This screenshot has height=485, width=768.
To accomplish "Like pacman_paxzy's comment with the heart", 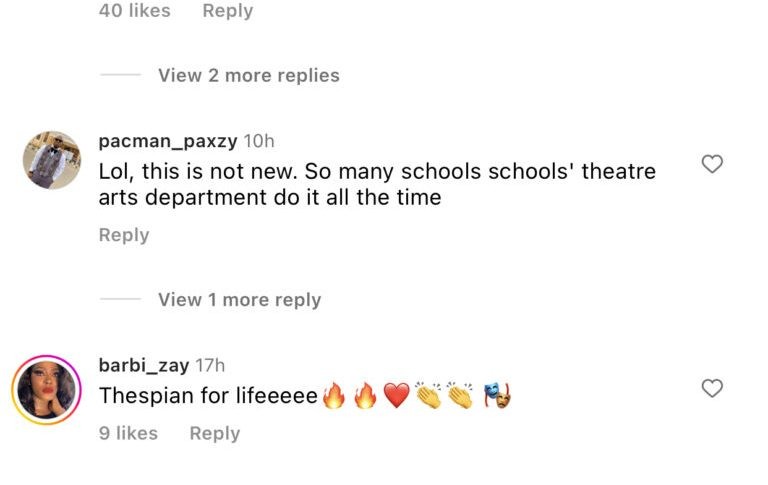I will tap(712, 164).
